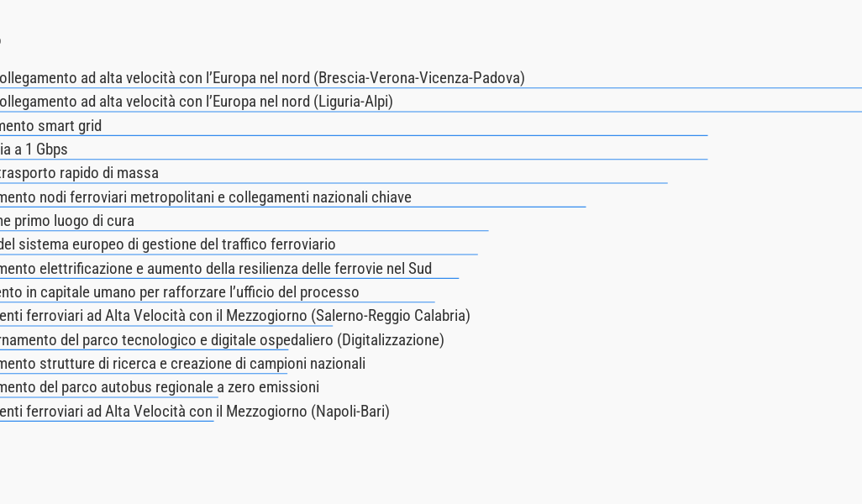
Task: Select strutture di ricerca campioni nazionali label
Action: point(182,364)
